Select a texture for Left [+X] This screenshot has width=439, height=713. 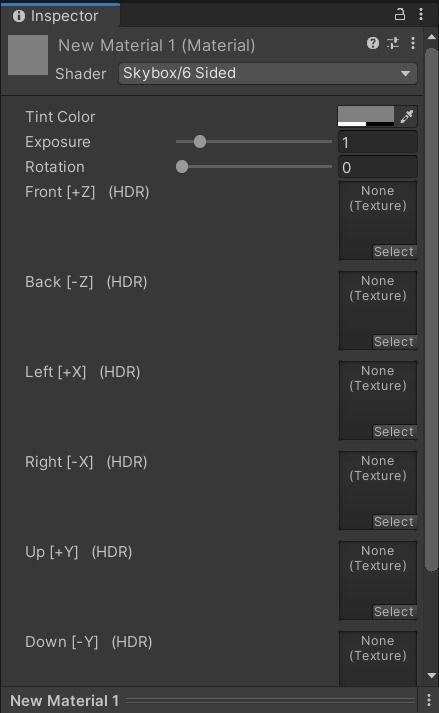tap(394, 432)
